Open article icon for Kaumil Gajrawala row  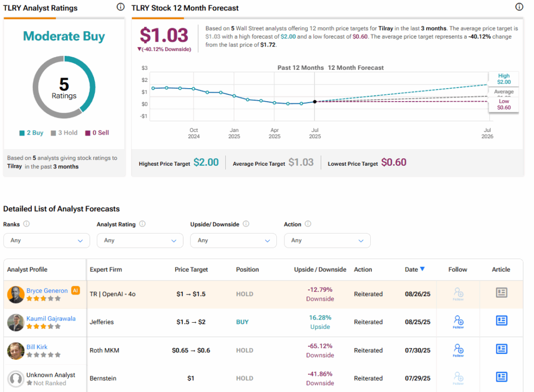501,321
